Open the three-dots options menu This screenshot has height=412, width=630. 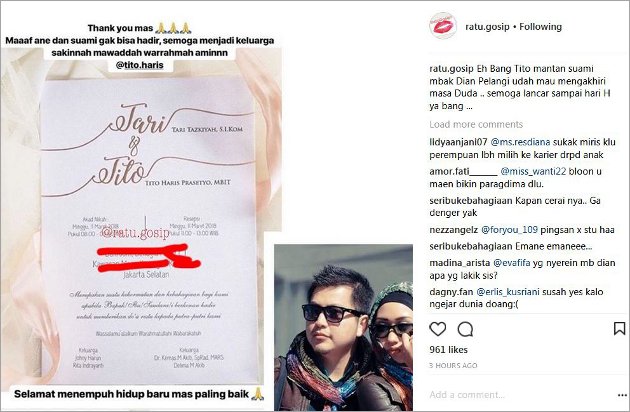click(x=622, y=395)
